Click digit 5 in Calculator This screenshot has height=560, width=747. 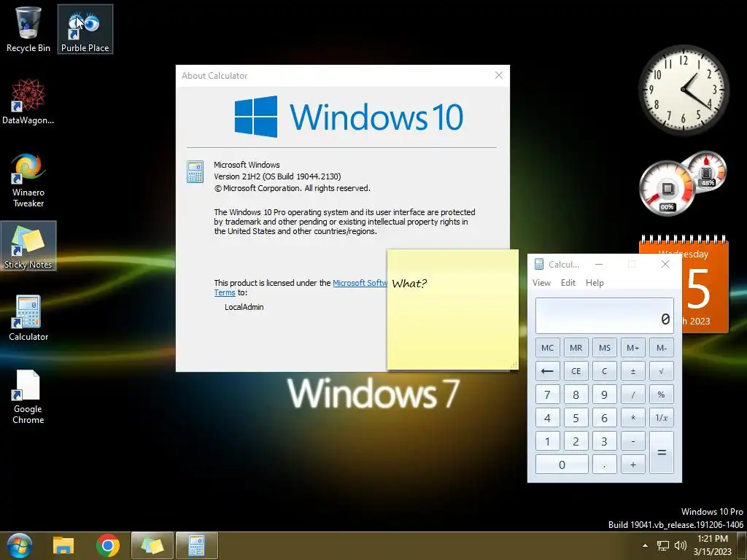[576, 418]
